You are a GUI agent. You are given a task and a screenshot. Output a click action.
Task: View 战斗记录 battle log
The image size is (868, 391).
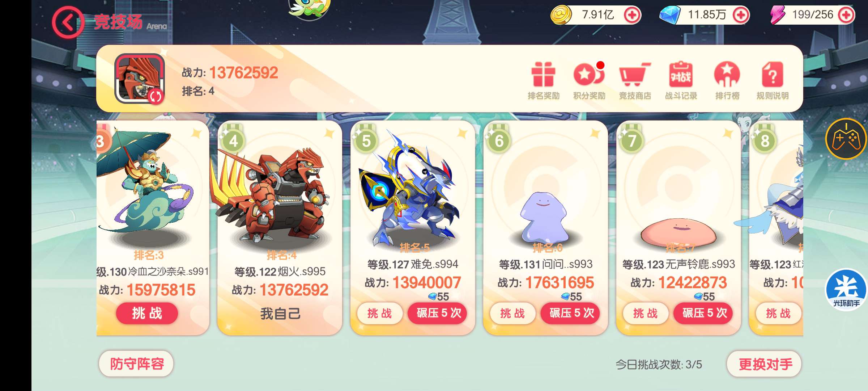pos(681,80)
